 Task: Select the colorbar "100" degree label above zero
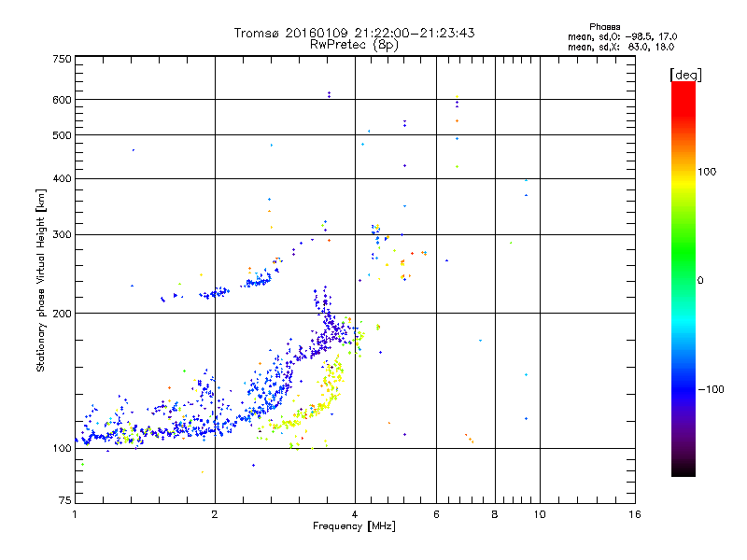707,172
